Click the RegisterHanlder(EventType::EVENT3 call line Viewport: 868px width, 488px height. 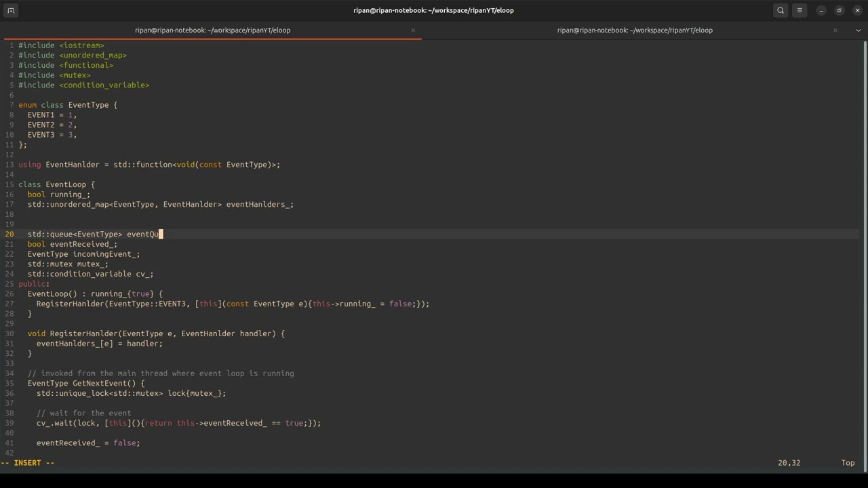click(x=233, y=304)
